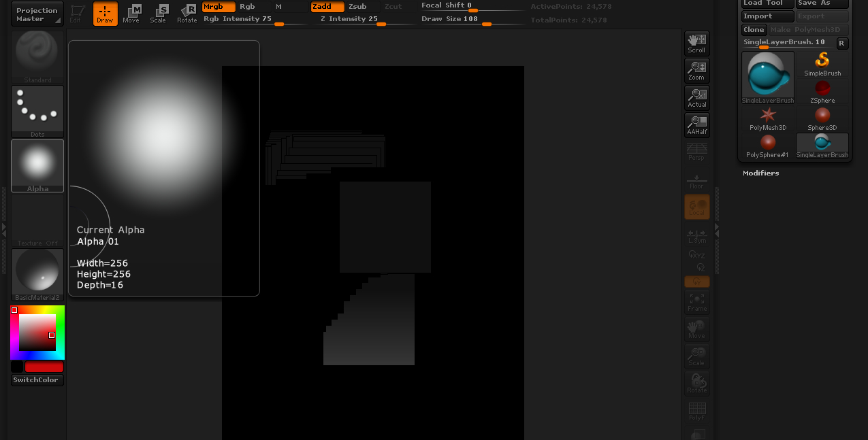Select the PolyMesh3D star tool
Screen dimensions: 868x440
[768, 119]
